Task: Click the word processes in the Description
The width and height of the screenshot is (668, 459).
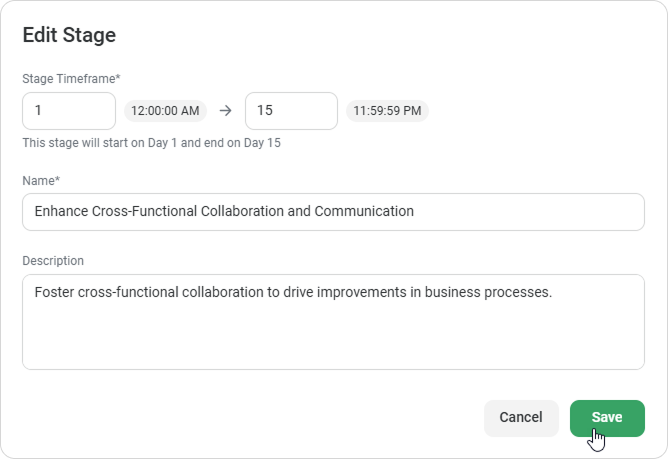Action: 516,293
